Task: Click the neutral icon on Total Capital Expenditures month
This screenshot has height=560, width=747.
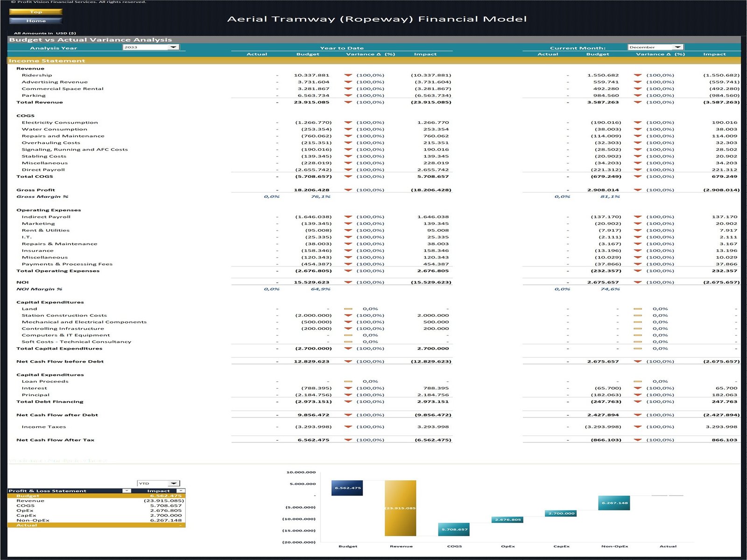Action: click(x=639, y=348)
